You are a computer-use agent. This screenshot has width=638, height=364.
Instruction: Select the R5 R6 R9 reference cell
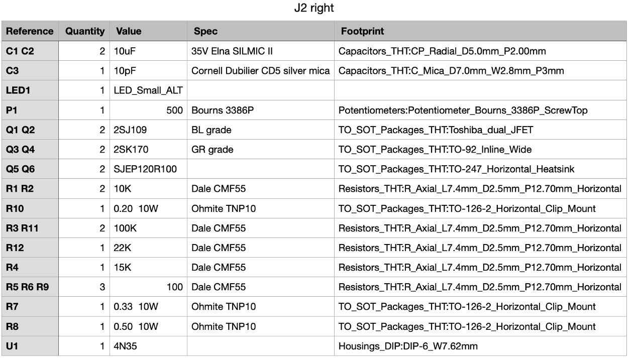(30, 287)
